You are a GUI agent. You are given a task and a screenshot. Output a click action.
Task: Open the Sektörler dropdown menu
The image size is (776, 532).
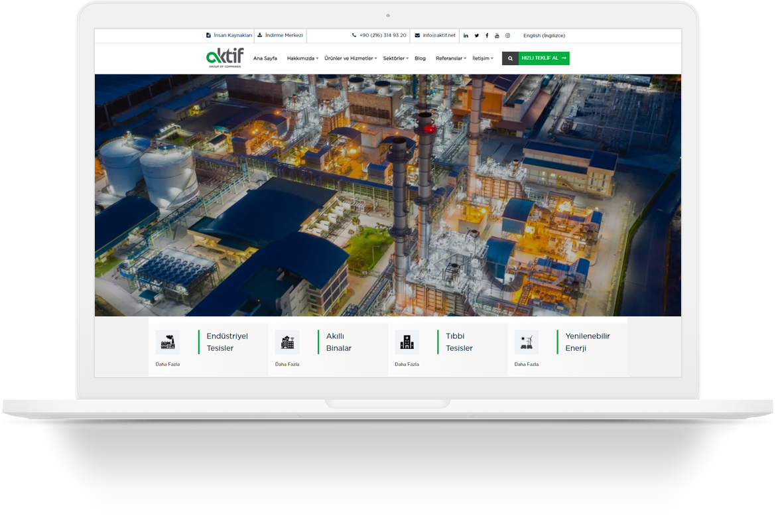[x=395, y=58]
